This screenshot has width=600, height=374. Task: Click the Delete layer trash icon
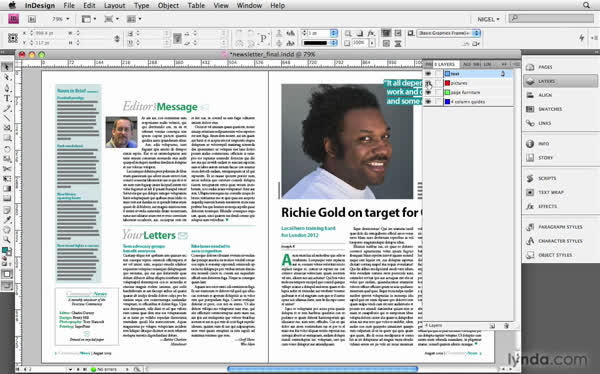(x=506, y=326)
